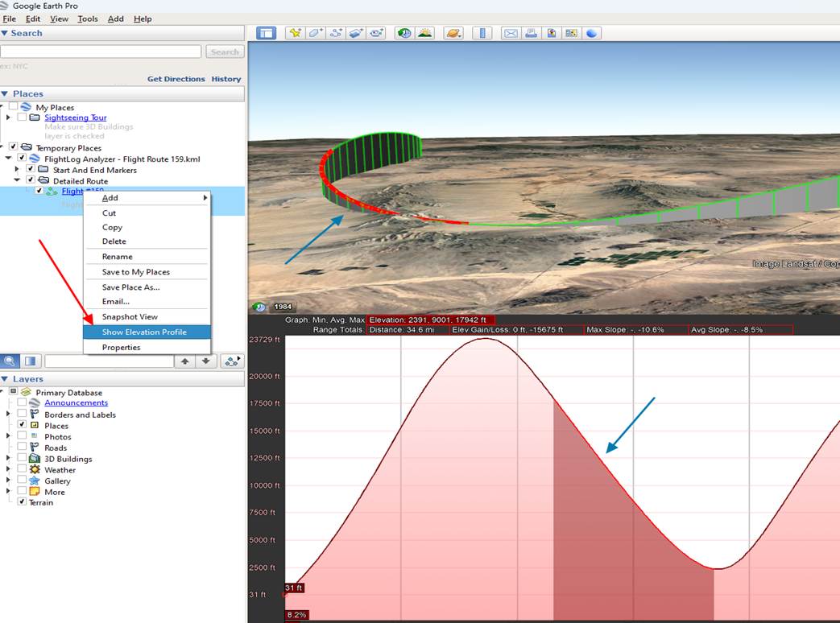Click the Email envelope toolbar icon
Screen dimensions: 840x623
coord(511,33)
